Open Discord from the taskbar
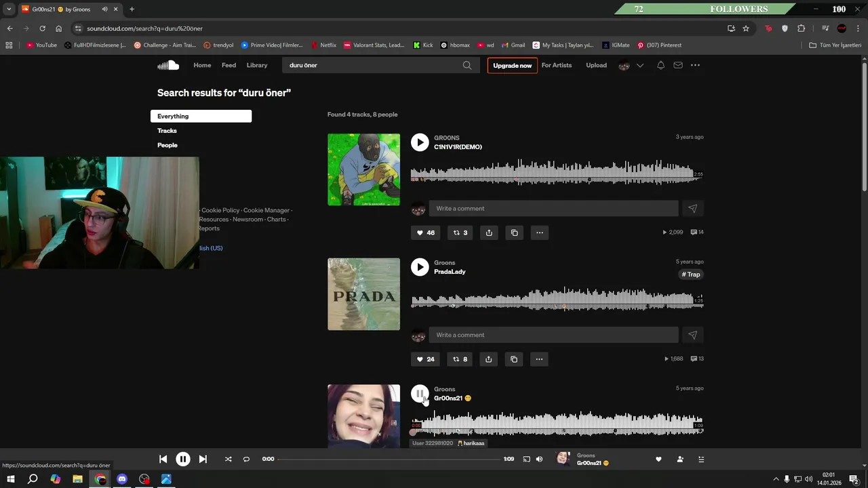Image resolution: width=868 pixels, height=488 pixels. (122, 479)
